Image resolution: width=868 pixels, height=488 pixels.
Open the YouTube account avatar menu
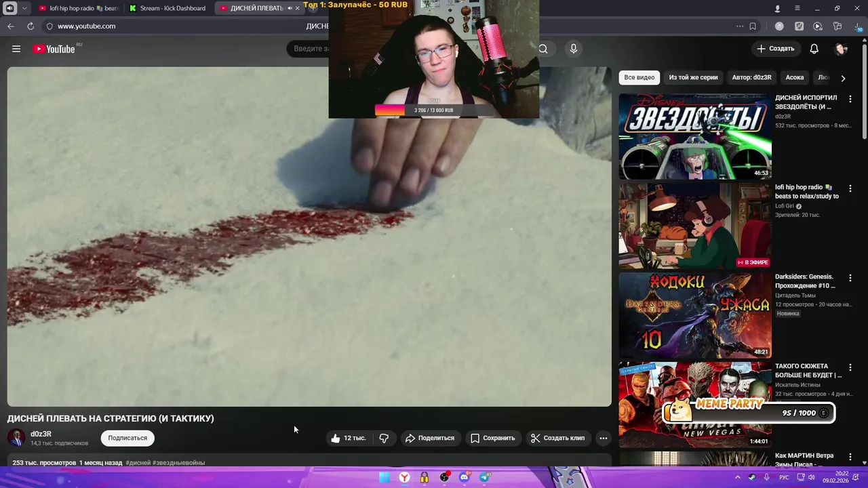pos(842,49)
